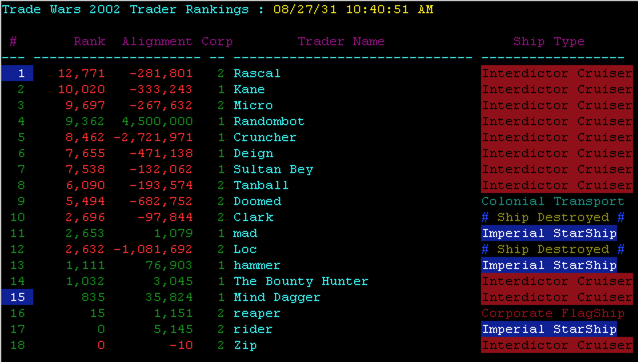Click the 'Ship Type' column header
638x362 pixels.
click(x=548, y=41)
